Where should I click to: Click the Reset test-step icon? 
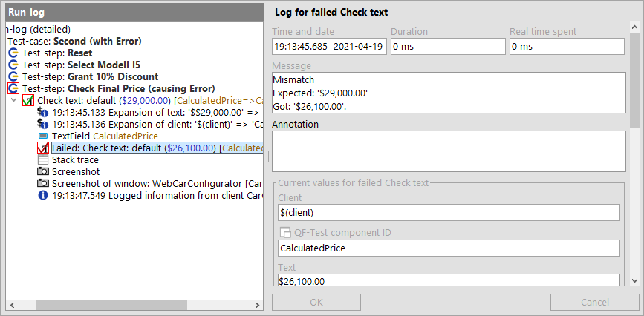coord(13,53)
